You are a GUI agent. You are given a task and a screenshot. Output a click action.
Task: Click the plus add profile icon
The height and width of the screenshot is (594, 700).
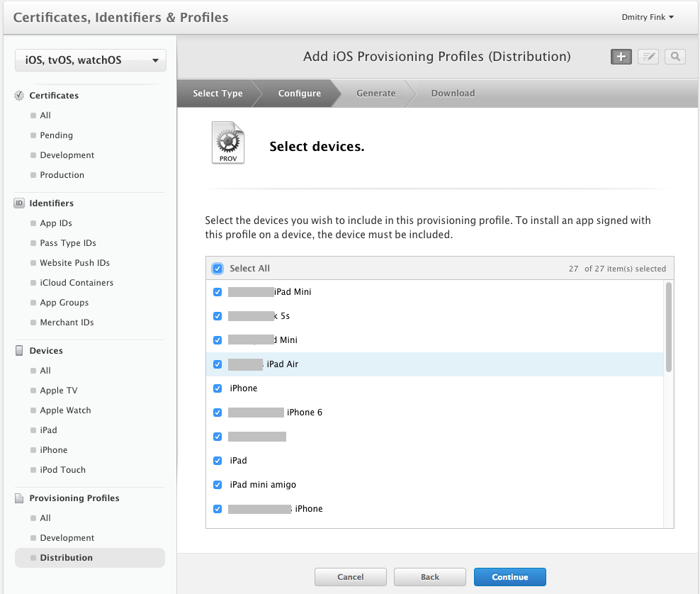621,57
